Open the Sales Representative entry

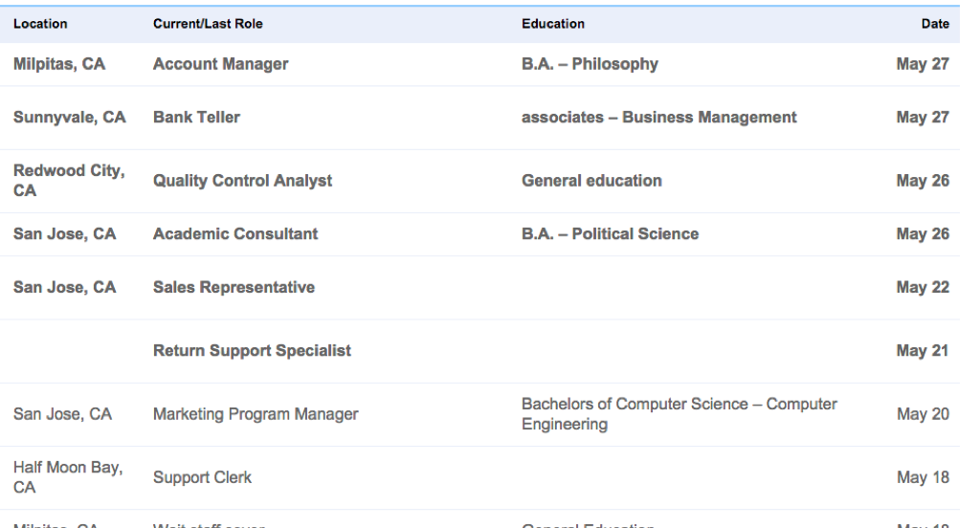(234, 288)
